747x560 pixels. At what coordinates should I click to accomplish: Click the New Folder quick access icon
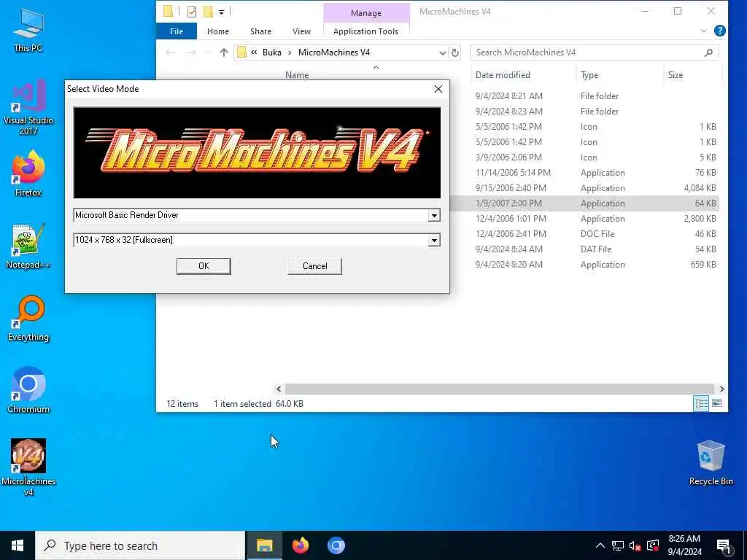pos(208,12)
